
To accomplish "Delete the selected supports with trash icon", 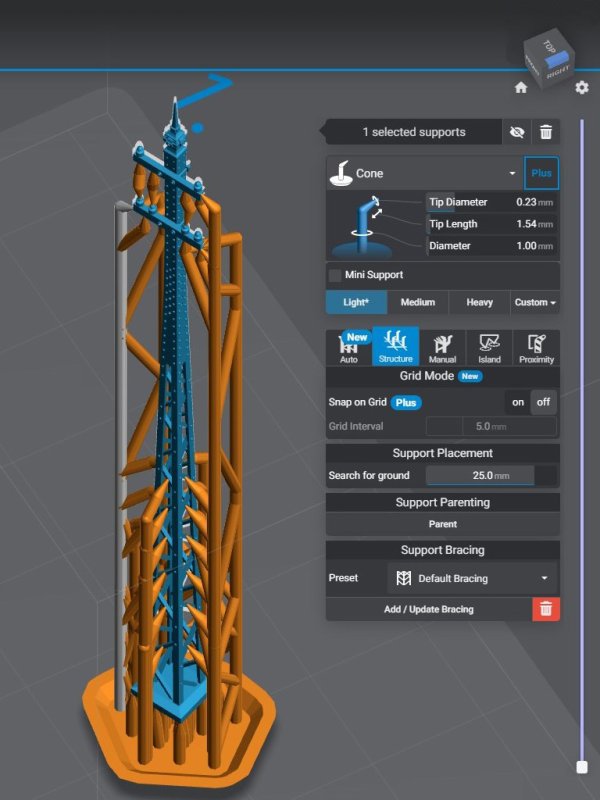I will coord(546,132).
